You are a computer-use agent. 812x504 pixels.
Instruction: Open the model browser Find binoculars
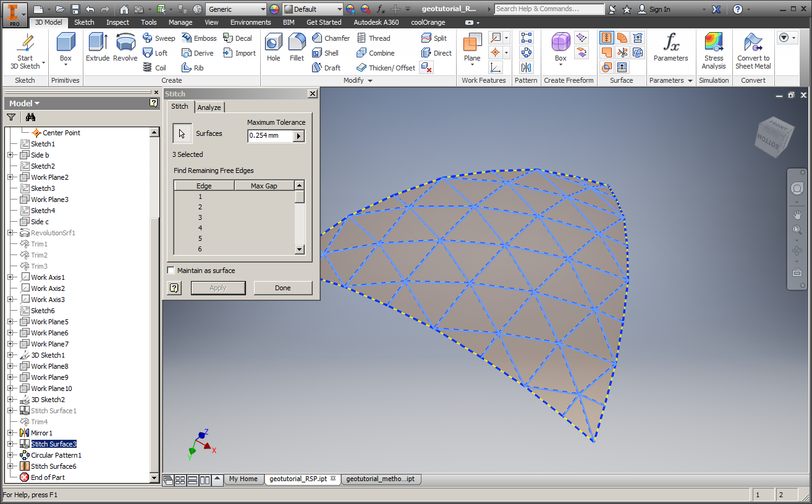click(x=30, y=117)
